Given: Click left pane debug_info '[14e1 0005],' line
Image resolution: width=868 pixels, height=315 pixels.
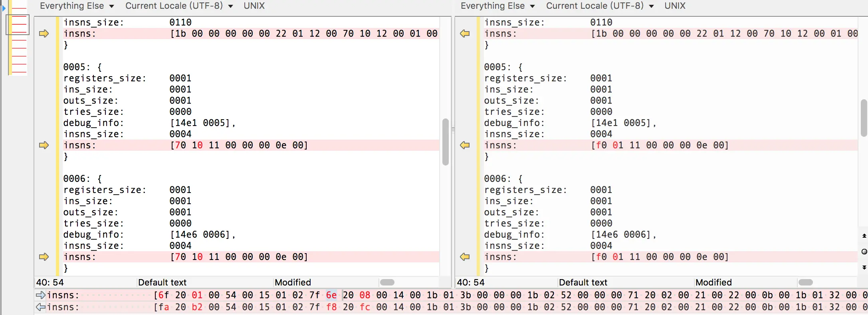Looking at the screenshot, I should (149, 123).
